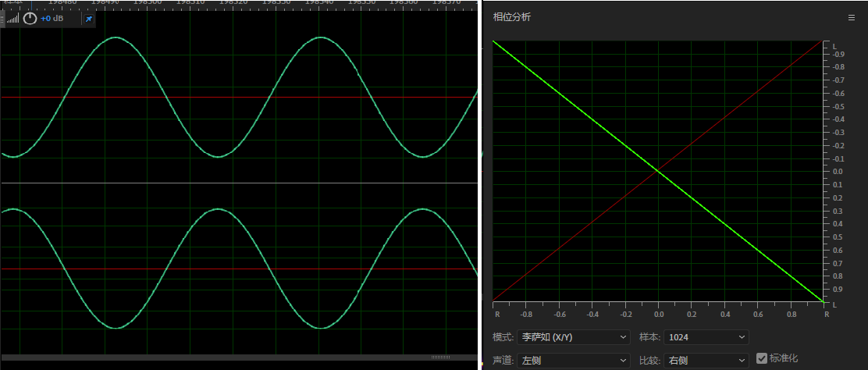
Task: Click the pin icon on HUD
Action: [x=88, y=18]
